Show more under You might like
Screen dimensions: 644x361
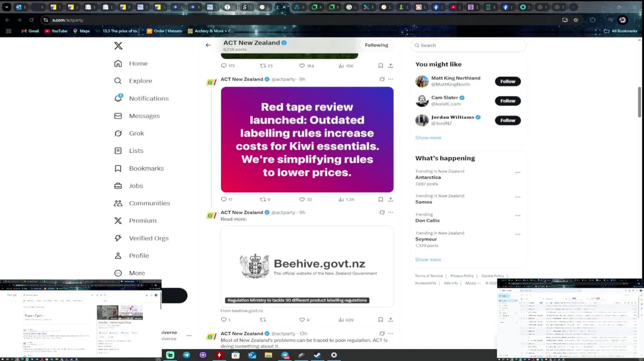click(428, 138)
